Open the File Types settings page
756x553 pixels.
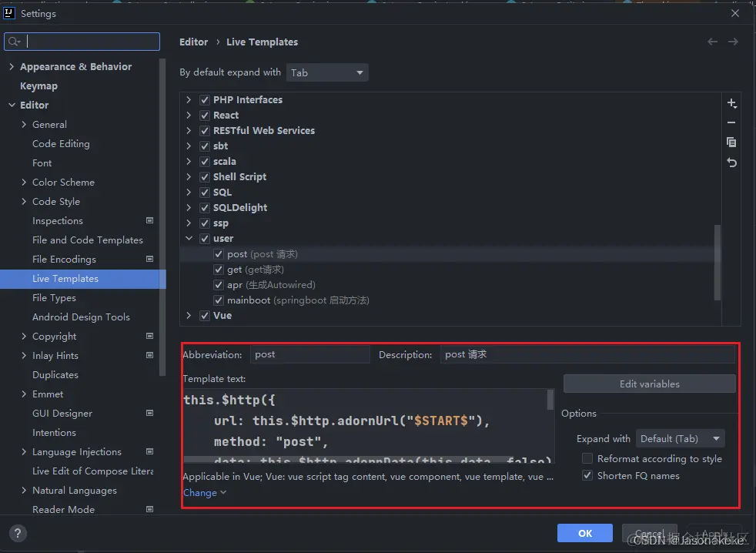pos(54,298)
